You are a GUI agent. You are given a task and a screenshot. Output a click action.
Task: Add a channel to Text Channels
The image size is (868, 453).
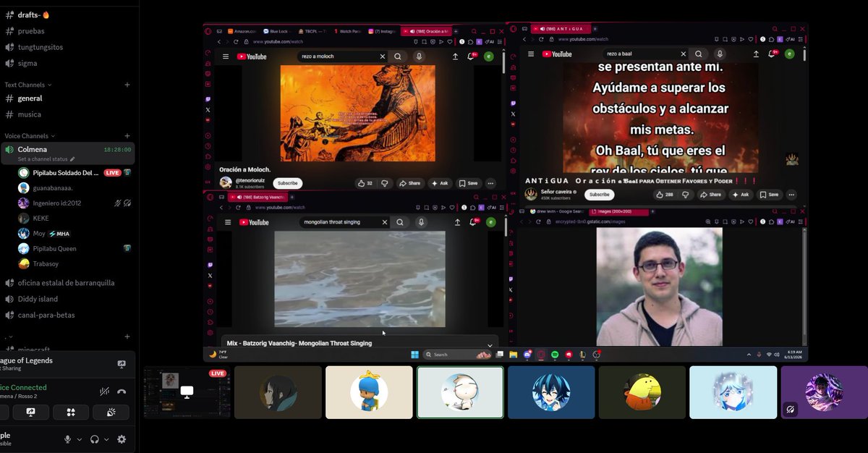[x=127, y=85]
